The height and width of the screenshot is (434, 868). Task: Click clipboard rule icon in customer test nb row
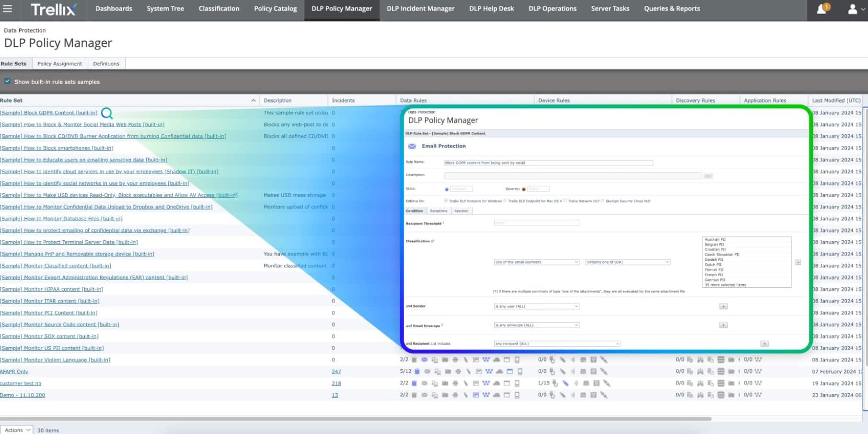click(414, 383)
